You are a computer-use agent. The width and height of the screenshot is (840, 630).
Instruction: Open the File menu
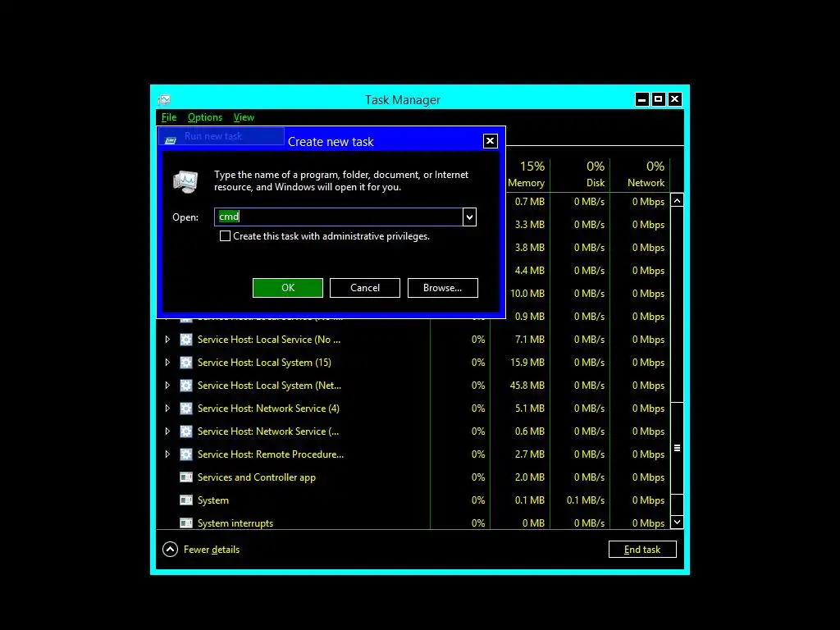[169, 117]
